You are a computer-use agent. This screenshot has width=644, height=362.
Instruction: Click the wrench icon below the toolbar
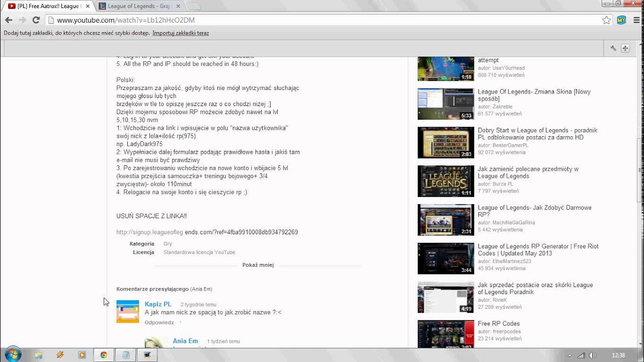point(613,48)
